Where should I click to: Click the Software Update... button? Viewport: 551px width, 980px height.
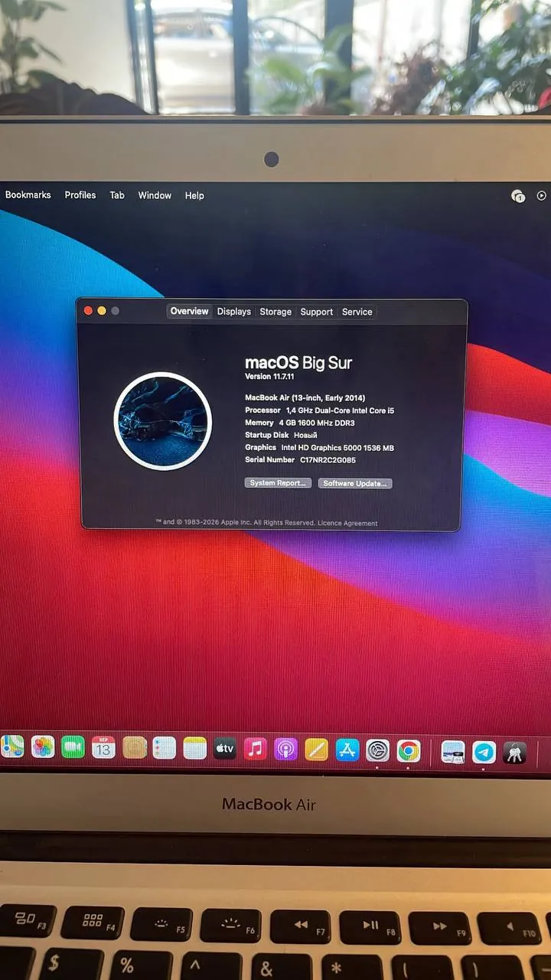[355, 484]
